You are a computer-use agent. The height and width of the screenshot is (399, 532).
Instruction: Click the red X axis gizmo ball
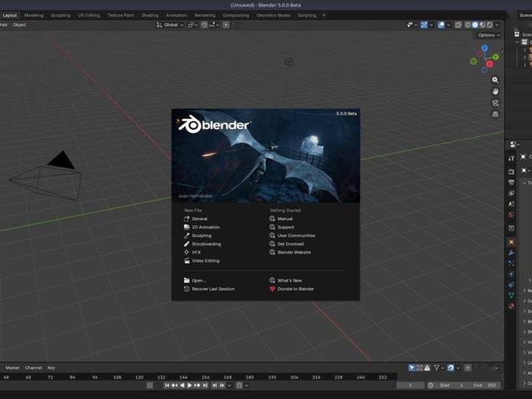click(x=489, y=64)
